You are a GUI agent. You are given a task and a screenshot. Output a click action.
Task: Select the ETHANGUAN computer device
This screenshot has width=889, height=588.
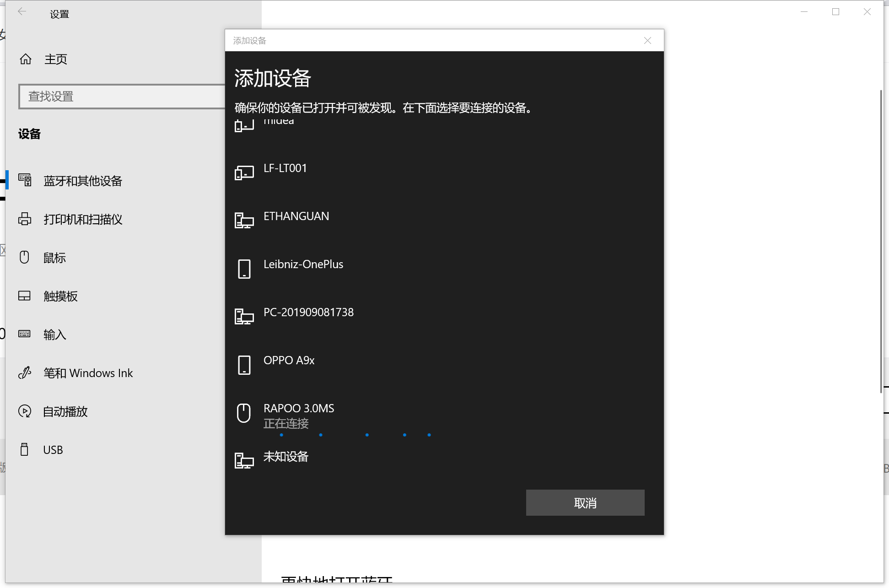coord(296,216)
